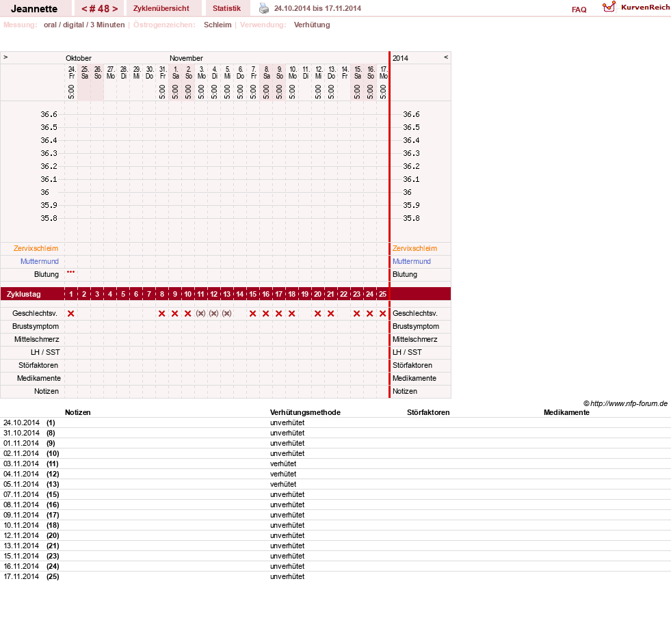The width and height of the screenshot is (671, 644).
Task: Open the Statistik tab
Action: pyautogui.click(x=226, y=9)
